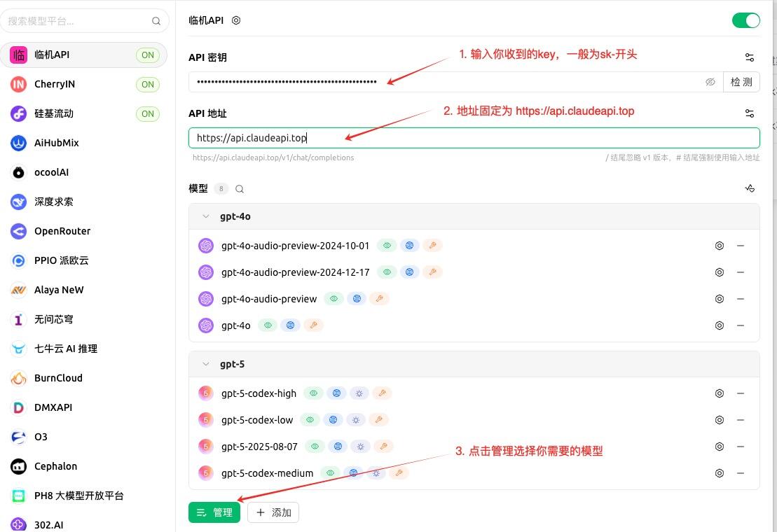Click the provider search magnifier icon
The image size is (777, 532).
pos(156,21)
